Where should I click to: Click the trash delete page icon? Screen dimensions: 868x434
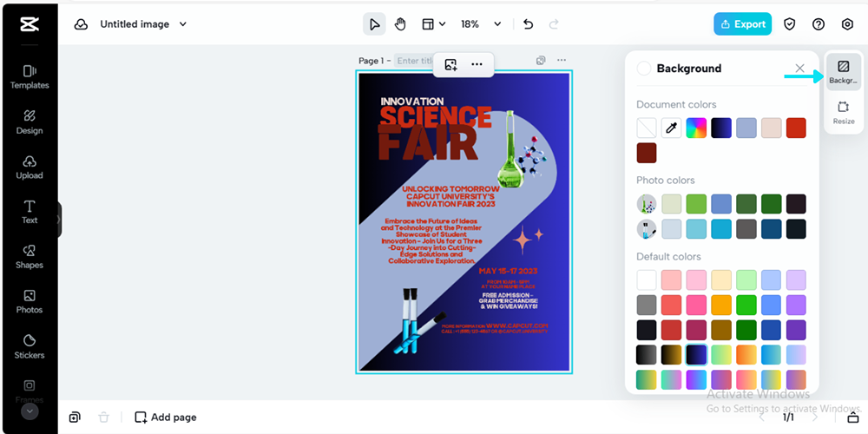pos(103,418)
